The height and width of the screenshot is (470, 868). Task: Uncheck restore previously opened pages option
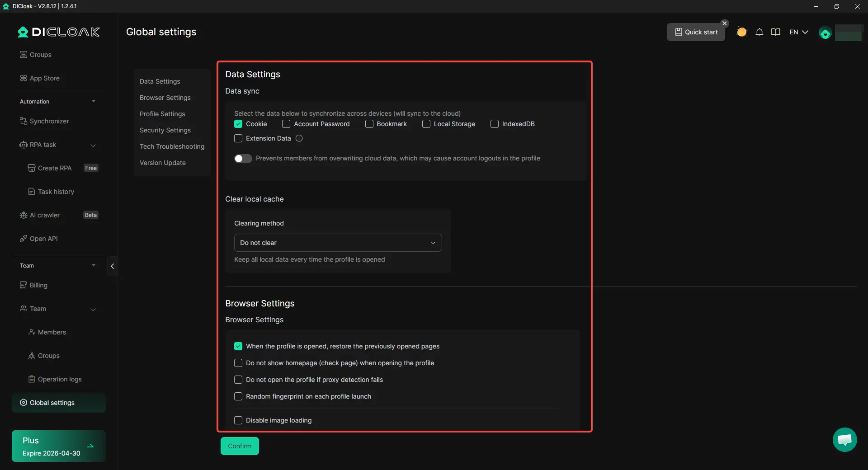tap(238, 346)
